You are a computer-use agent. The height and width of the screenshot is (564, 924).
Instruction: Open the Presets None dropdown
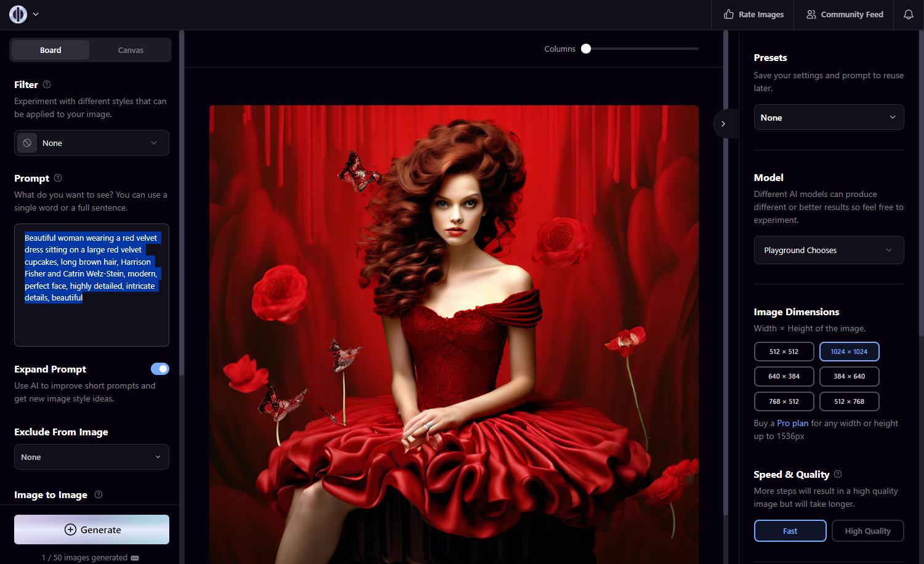click(829, 117)
